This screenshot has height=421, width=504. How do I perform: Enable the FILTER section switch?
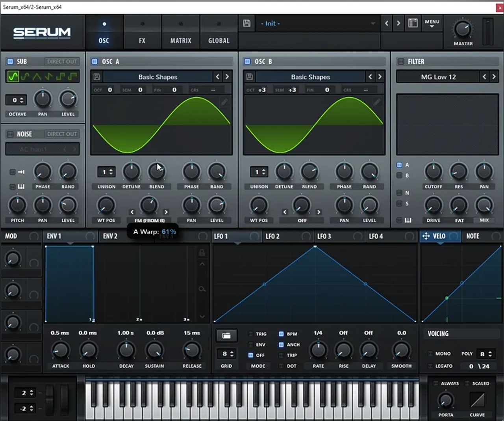pos(401,61)
